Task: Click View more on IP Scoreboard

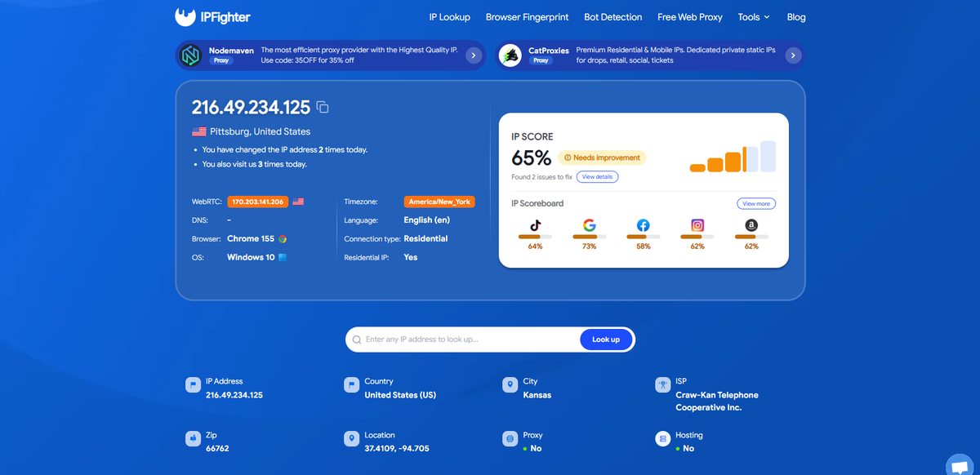Action: pyautogui.click(x=756, y=203)
